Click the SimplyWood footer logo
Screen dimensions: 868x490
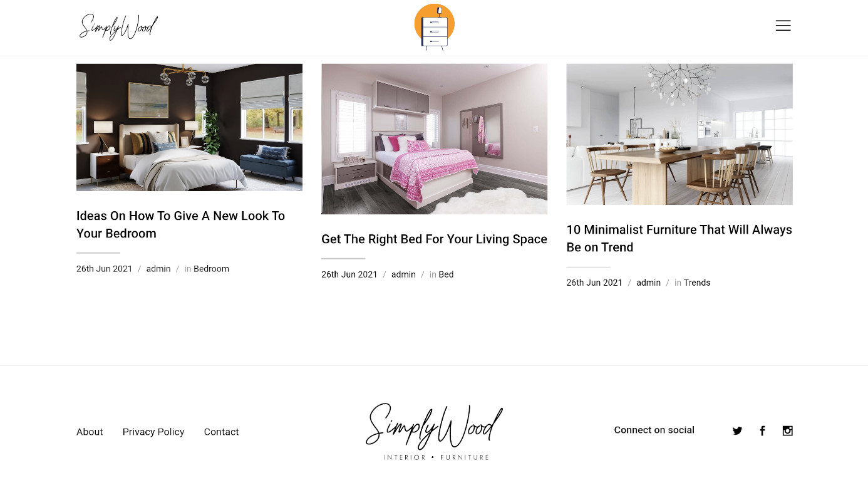[434, 432]
